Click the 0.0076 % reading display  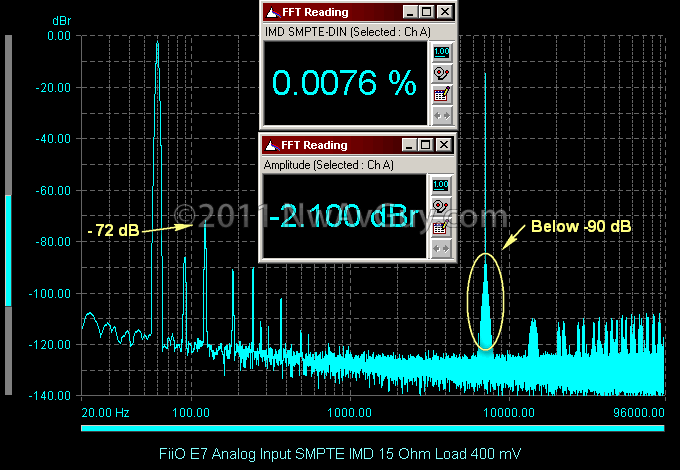(x=345, y=83)
